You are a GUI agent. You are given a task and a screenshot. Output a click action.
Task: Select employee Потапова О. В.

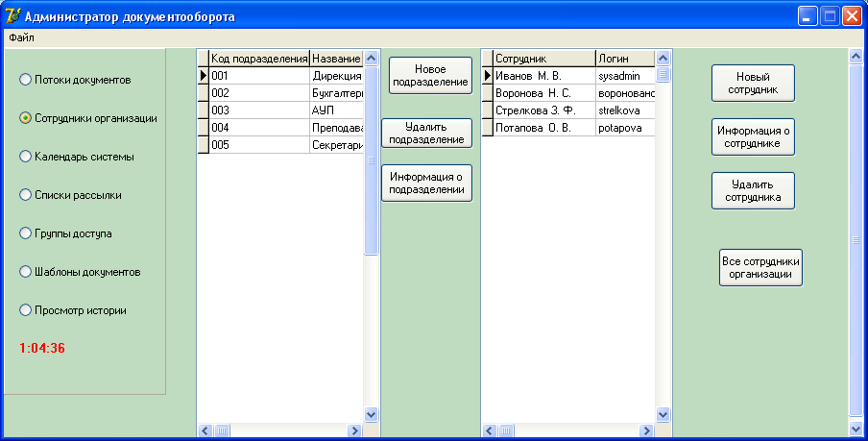pyautogui.click(x=544, y=127)
